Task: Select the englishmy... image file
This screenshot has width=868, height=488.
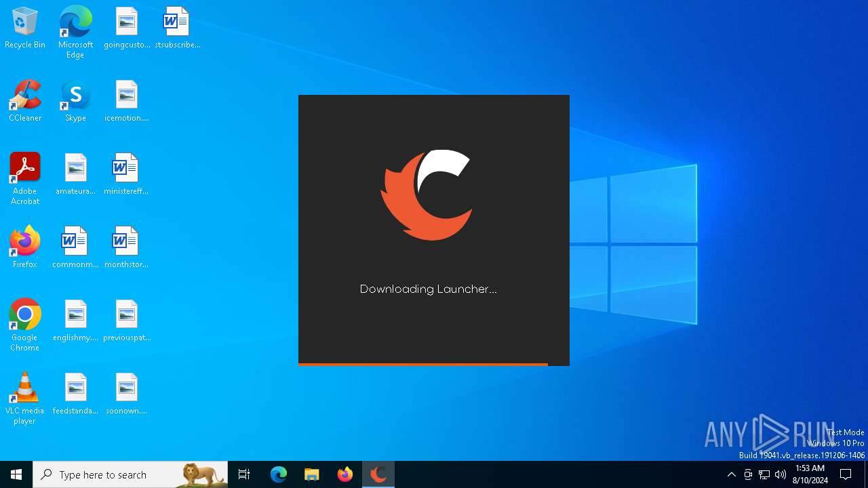Action: [75, 321]
